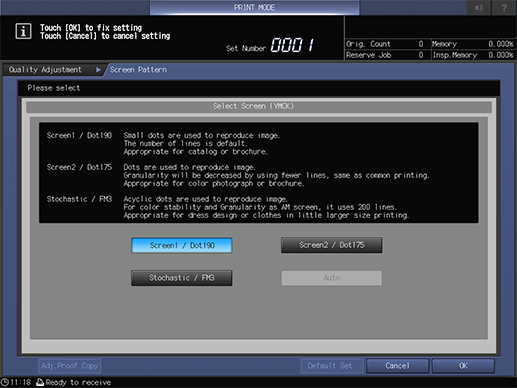Viewport: 517px width, 388px height.
Task: Switch to Screen Pattern tab
Action: (138, 70)
